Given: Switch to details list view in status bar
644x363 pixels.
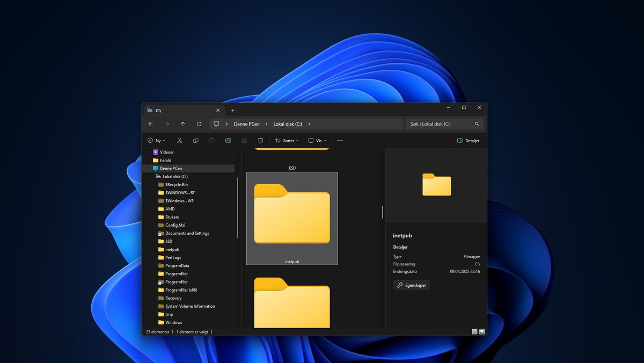Looking at the screenshot, I should click(x=474, y=332).
